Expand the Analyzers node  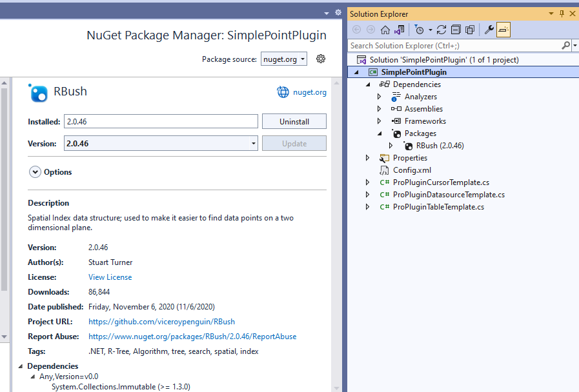379,96
